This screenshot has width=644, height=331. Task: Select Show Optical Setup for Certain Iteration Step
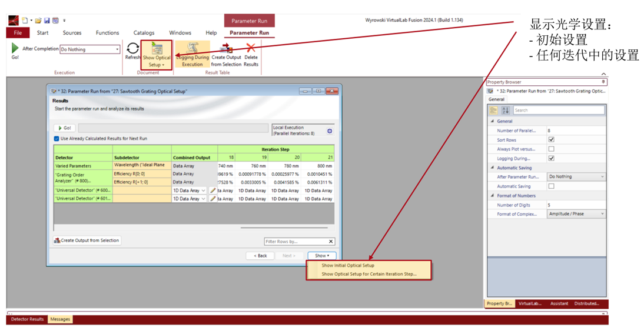pos(369,274)
